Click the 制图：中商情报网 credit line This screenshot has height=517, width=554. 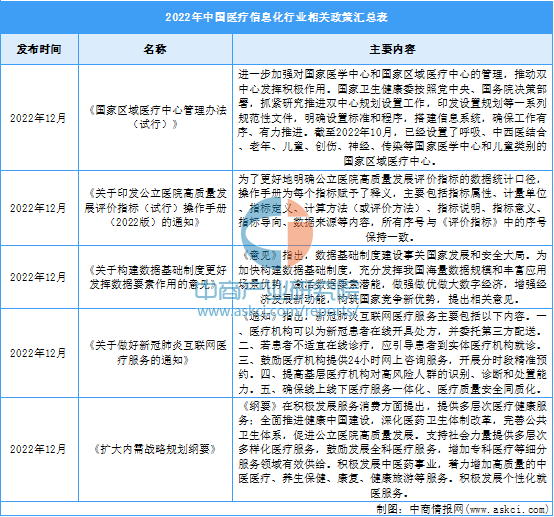(x=462, y=509)
